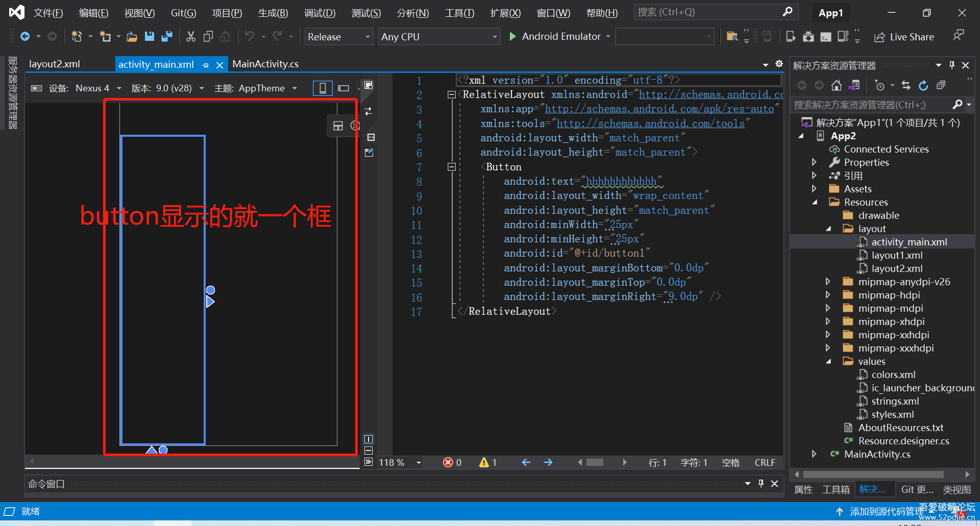980x526 pixels.
Task: Click the Refresh icon in Solution Explorer
Action: (x=923, y=85)
